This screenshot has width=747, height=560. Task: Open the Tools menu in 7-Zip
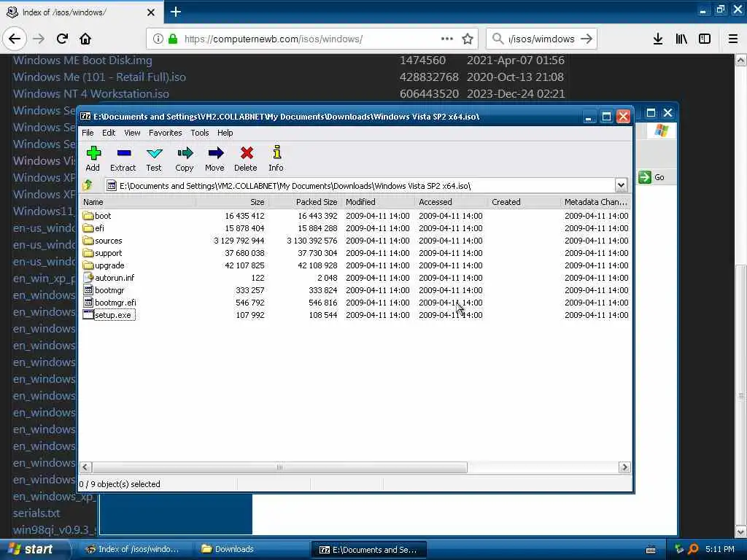pos(200,133)
